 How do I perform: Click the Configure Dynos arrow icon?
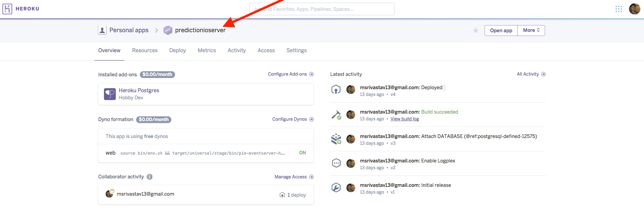pos(312,119)
